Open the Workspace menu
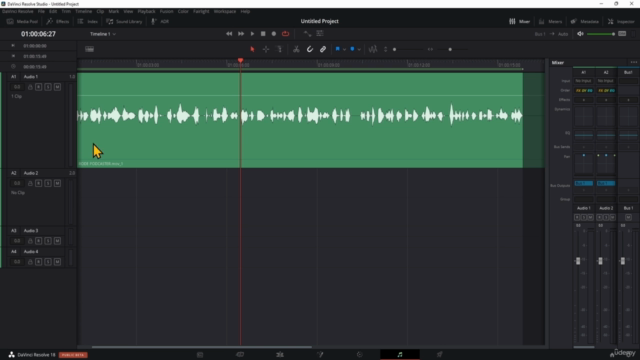640x360 pixels. (225, 11)
